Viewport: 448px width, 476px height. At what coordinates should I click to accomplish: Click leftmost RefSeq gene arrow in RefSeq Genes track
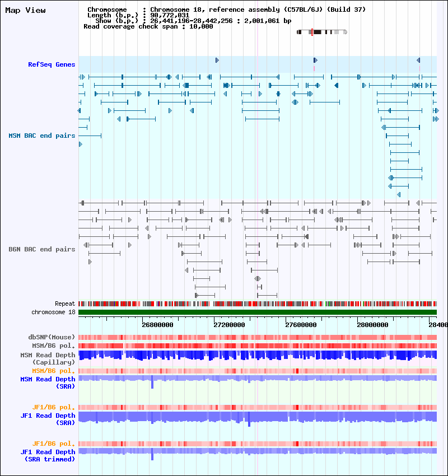(217, 60)
